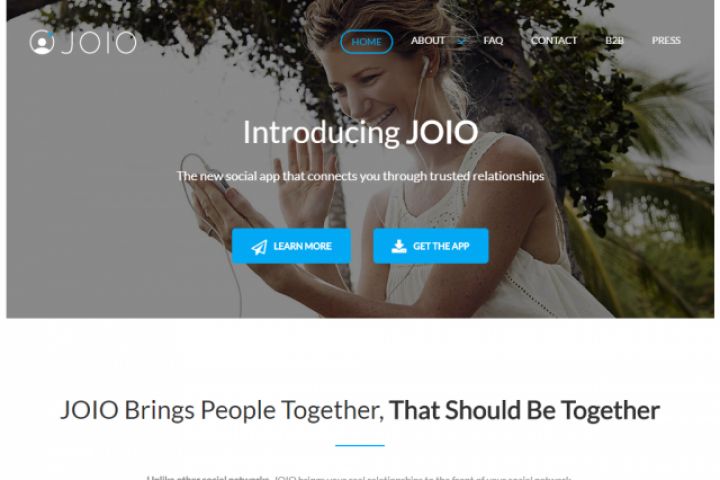Open the About navigation item
The width and height of the screenshot is (720, 480).
pyautogui.click(x=428, y=40)
